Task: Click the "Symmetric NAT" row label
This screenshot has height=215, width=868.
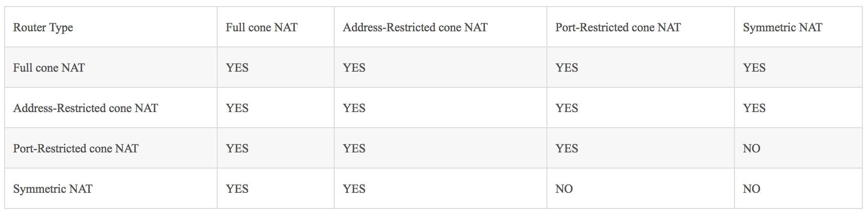Action: pyautogui.click(x=52, y=189)
